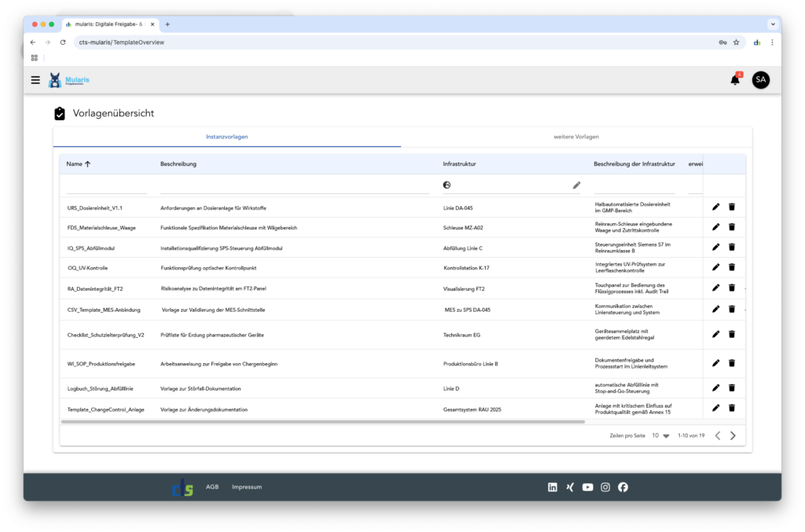805x532 pixels.
Task: Open the AGB footer link
Action: tap(212, 487)
